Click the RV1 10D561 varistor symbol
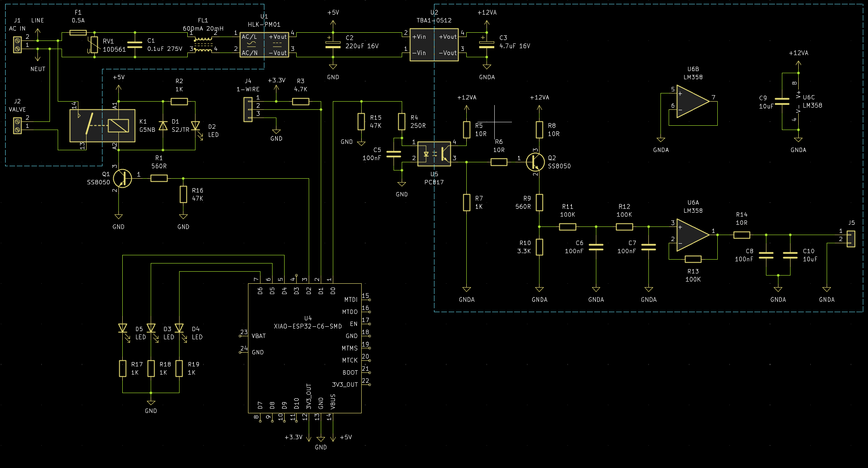Viewport: 868px width, 468px height. (x=94, y=44)
